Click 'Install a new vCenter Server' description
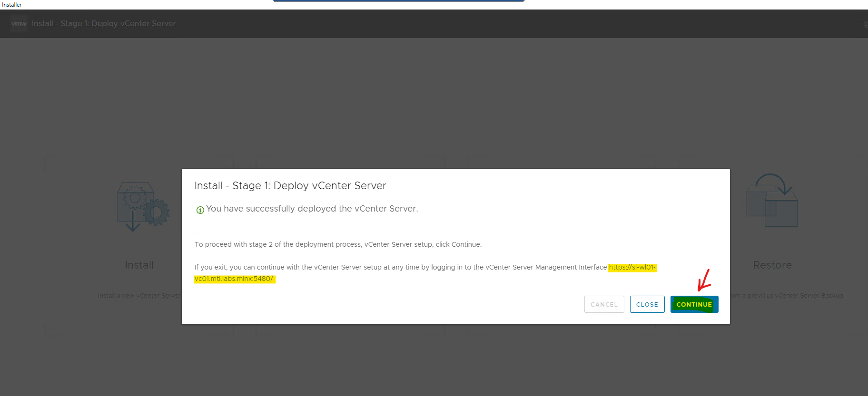The width and height of the screenshot is (868, 396). pyautogui.click(x=139, y=296)
